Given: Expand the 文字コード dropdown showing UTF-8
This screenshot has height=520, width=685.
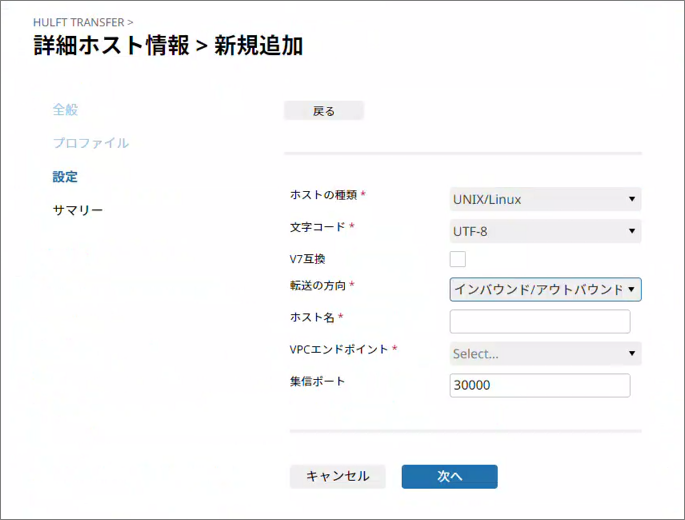Looking at the screenshot, I should (x=545, y=232).
